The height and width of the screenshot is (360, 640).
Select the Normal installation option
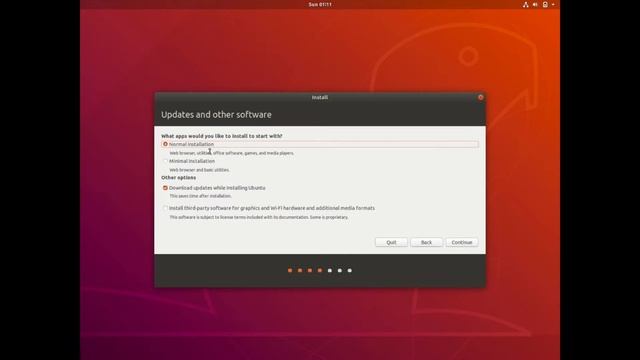click(x=165, y=144)
